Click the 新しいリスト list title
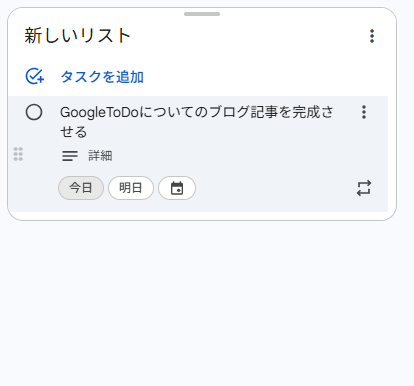This screenshot has height=386, width=414. (77, 36)
